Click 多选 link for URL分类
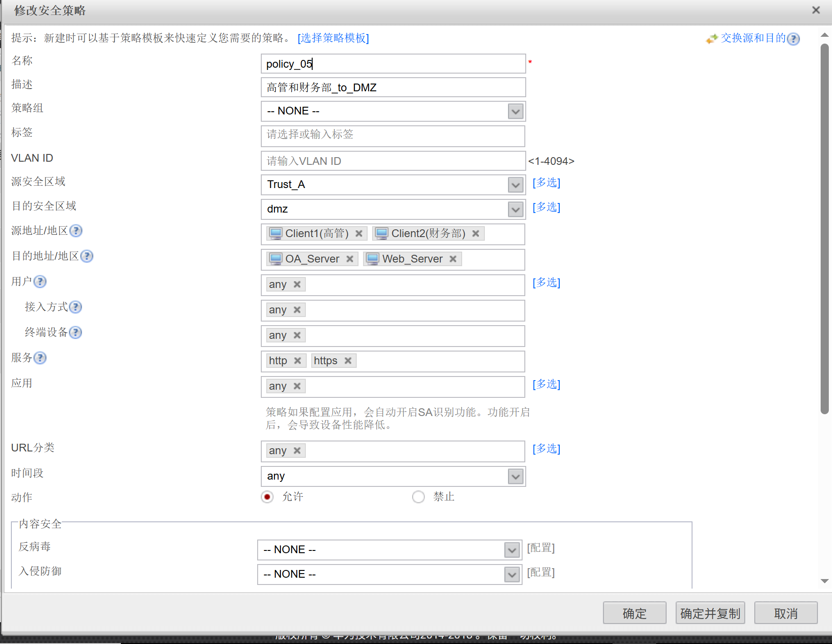Viewport: 832px width, 644px height. tap(547, 449)
